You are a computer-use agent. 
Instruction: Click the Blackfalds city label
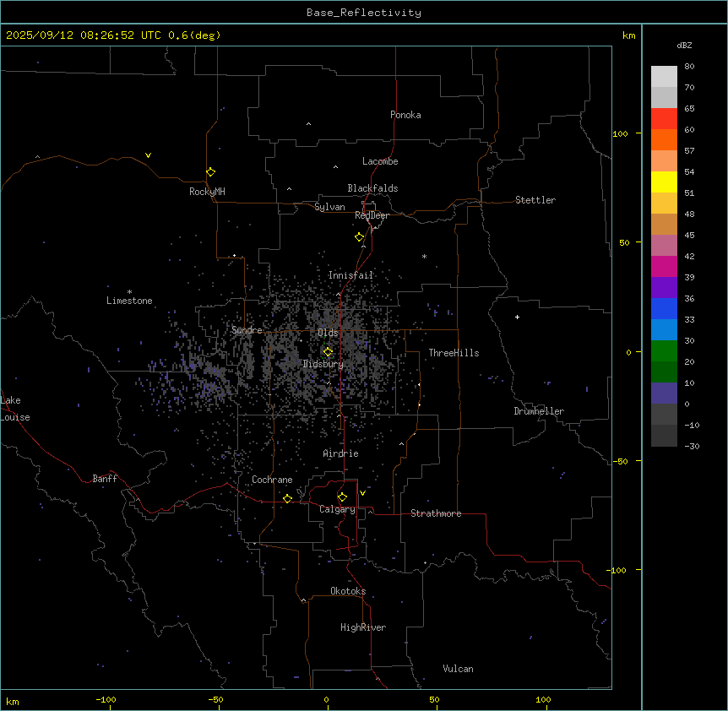(x=372, y=188)
